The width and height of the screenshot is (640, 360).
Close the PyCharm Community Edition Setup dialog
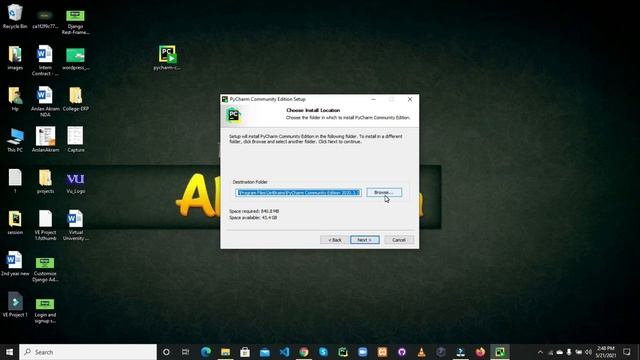pos(410,99)
